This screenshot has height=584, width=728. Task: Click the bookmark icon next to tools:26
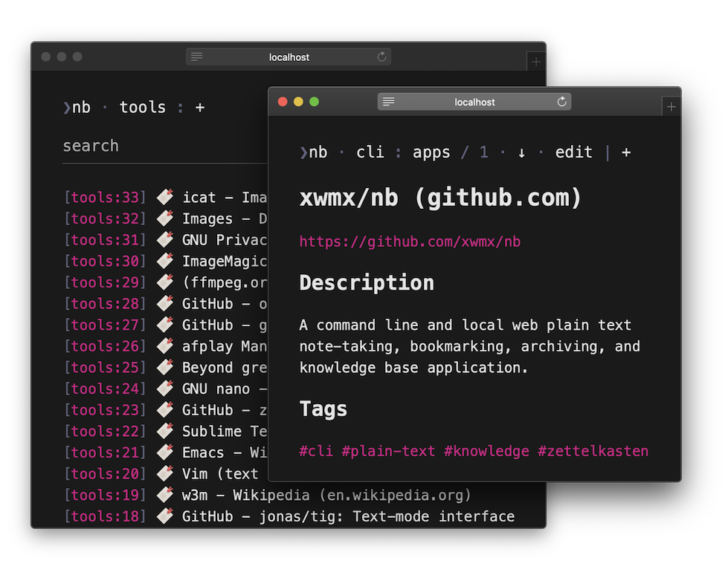tap(165, 345)
